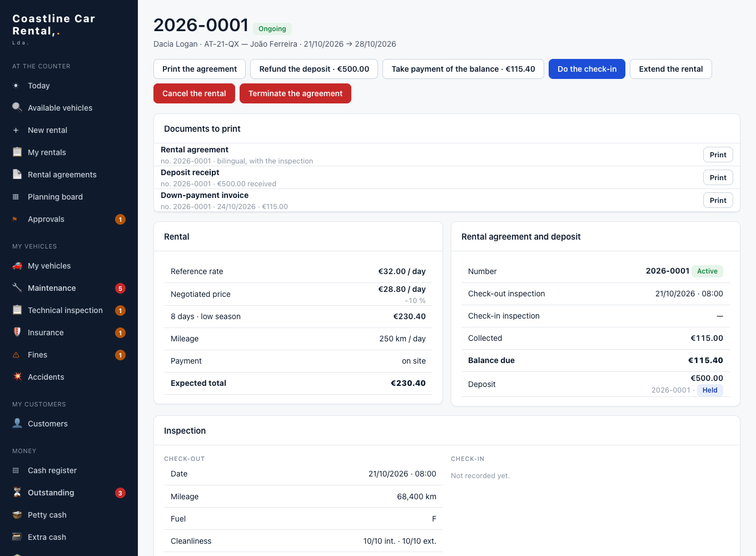
Task: Click the magnifier icon beside Available vehicles
Action: 17,107
